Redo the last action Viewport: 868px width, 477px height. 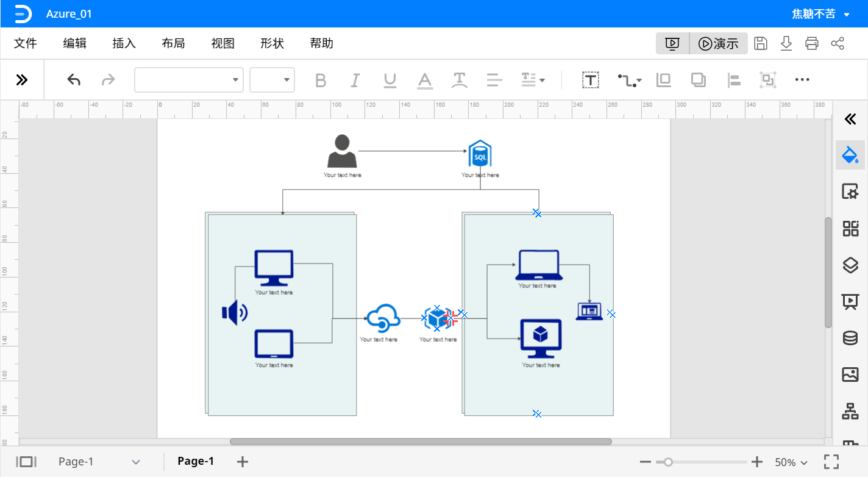click(x=108, y=80)
